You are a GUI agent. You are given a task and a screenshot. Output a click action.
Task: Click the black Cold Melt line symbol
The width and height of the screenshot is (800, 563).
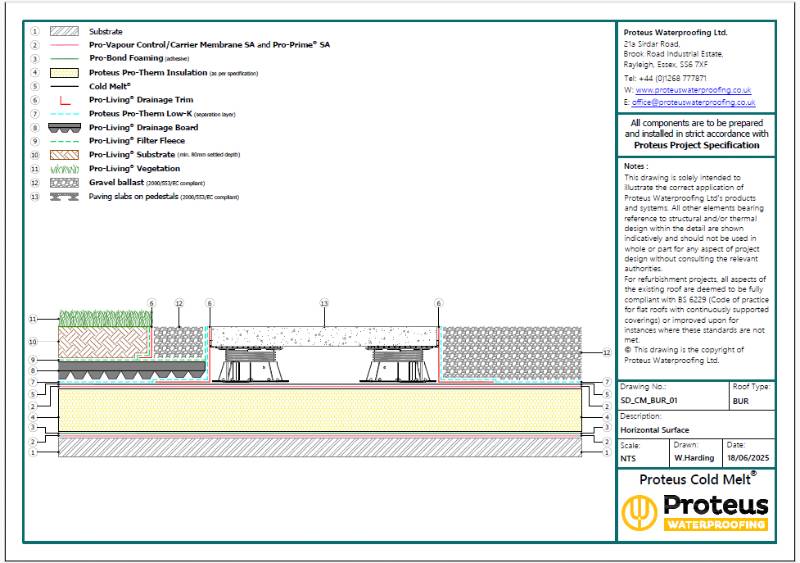point(64,86)
